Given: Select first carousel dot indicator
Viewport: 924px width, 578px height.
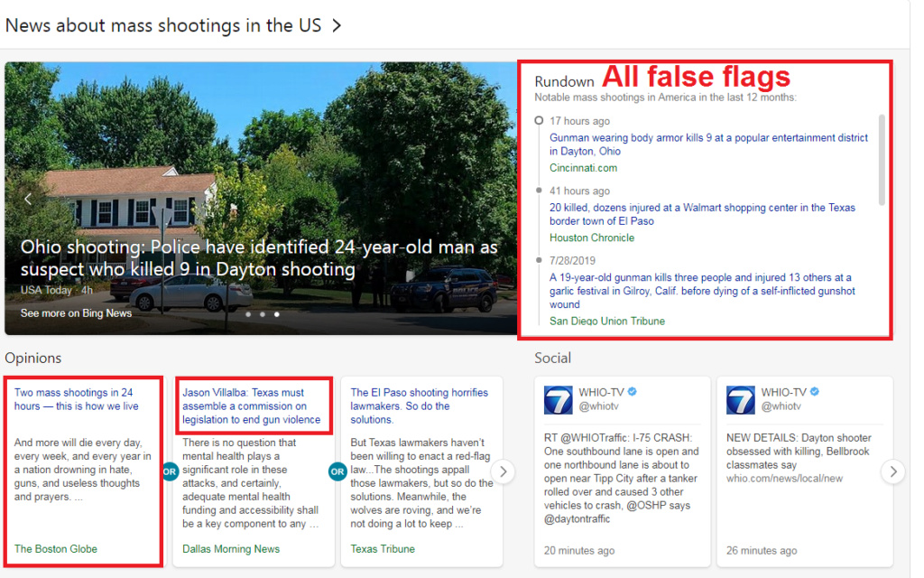Looking at the screenshot, I should 248,314.
